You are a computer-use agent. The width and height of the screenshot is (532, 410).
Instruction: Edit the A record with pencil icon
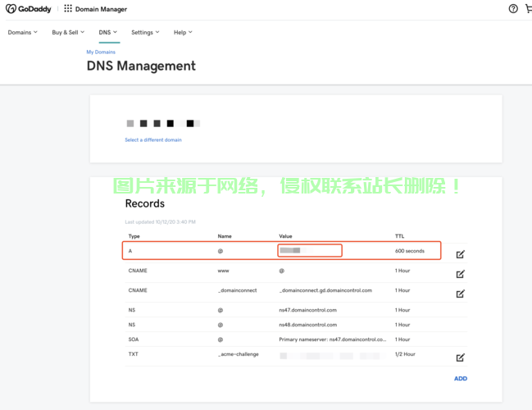click(460, 254)
